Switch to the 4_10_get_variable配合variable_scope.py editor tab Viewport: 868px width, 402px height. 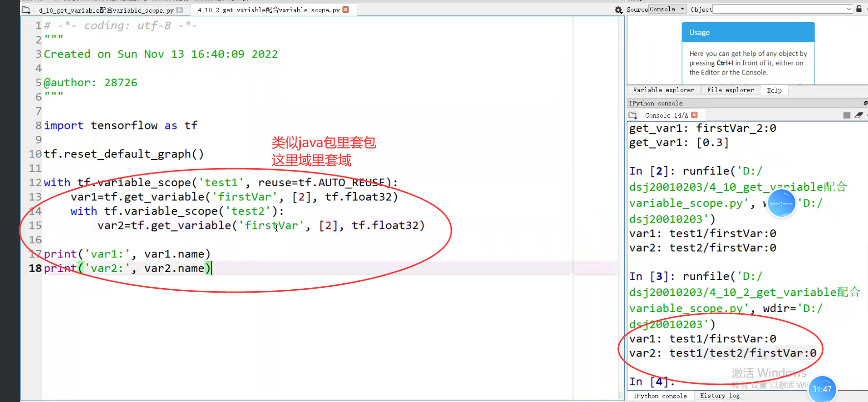[106, 10]
